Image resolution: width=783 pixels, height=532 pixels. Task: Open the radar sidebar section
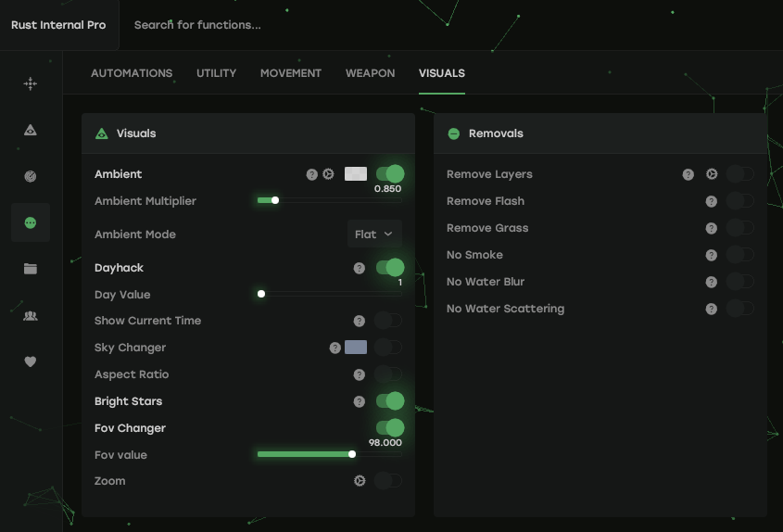pos(31,176)
